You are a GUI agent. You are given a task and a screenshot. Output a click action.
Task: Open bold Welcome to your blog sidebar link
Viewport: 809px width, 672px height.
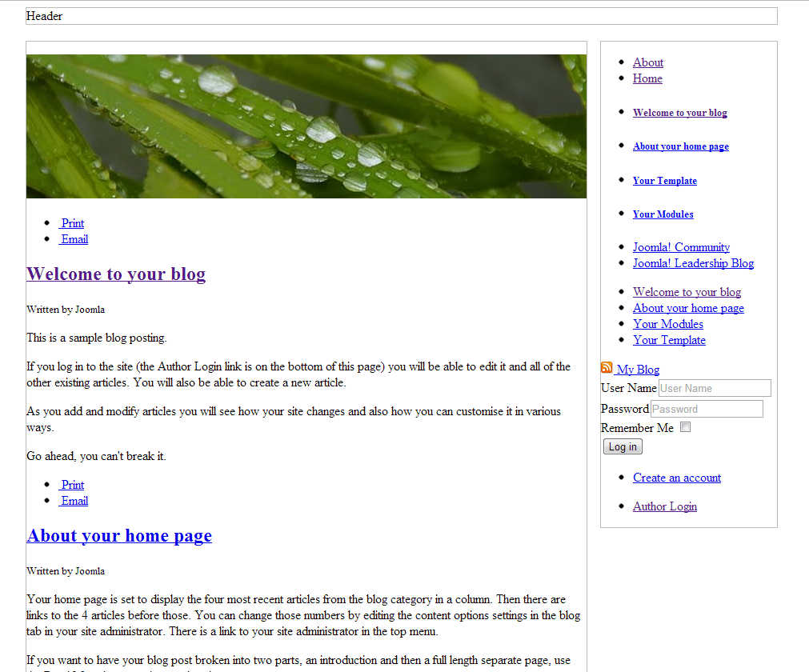[x=680, y=113]
